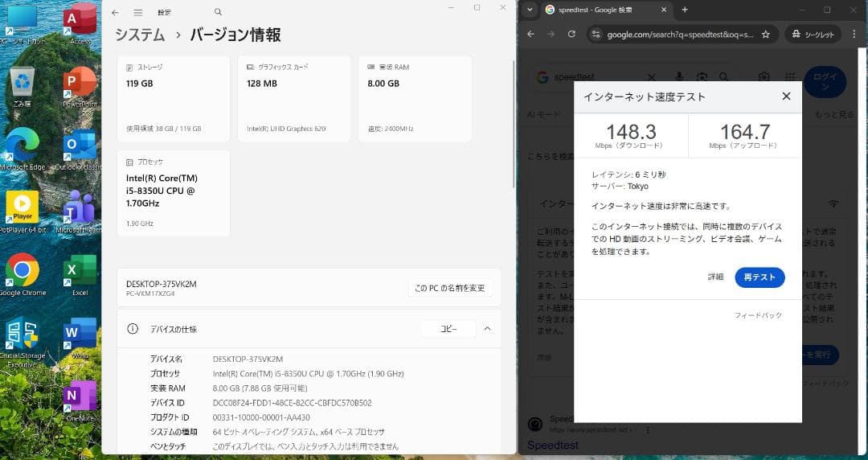Go back in the Settings window

(115, 12)
